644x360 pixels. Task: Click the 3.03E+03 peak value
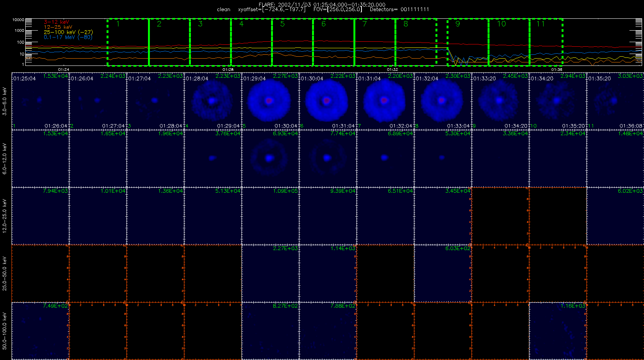point(631,76)
